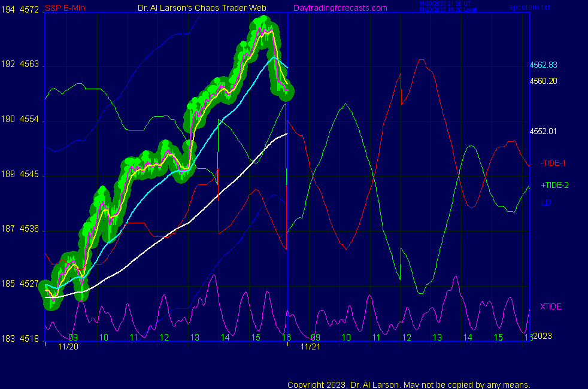
Task: Click the red -TIDE-1 legend label
Action: click(553, 163)
